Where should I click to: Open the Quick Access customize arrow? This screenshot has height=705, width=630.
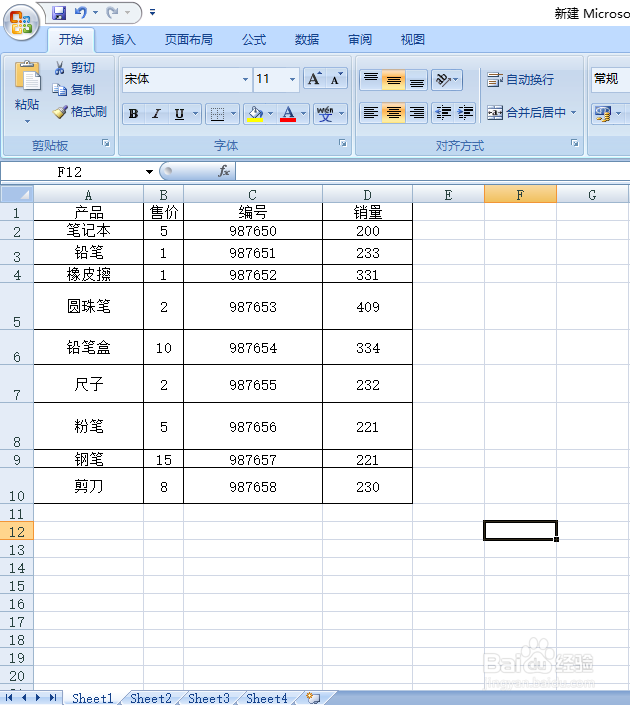(x=152, y=13)
